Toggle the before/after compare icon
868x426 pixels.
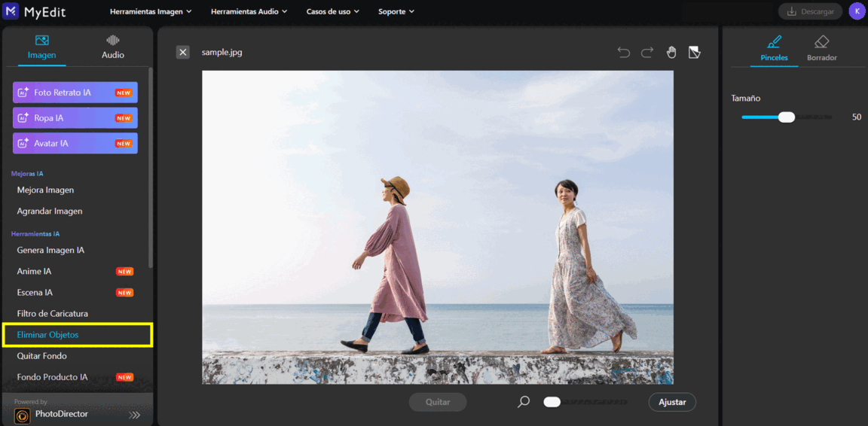694,53
